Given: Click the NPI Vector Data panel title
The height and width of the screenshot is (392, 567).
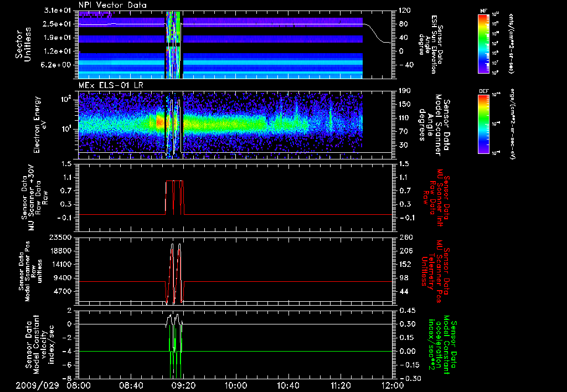Looking at the screenshot, I should coord(112,5).
